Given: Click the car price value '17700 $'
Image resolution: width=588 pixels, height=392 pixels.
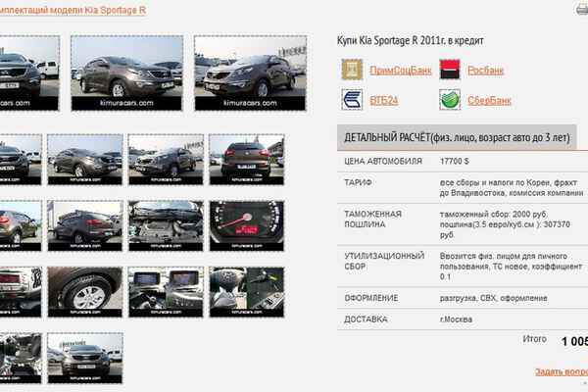Looking at the screenshot, I should tap(454, 162).
